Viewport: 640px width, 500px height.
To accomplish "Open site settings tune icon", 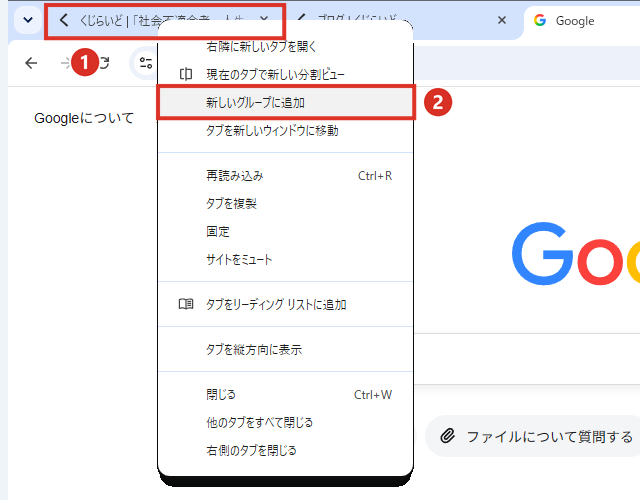I will [x=145, y=63].
